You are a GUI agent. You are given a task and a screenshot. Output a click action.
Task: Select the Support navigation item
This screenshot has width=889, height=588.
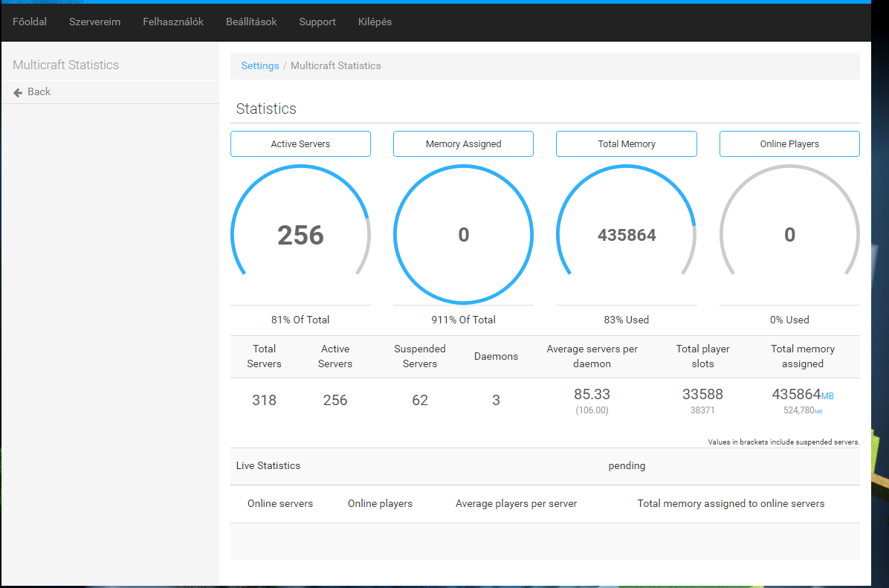coord(317,22)
